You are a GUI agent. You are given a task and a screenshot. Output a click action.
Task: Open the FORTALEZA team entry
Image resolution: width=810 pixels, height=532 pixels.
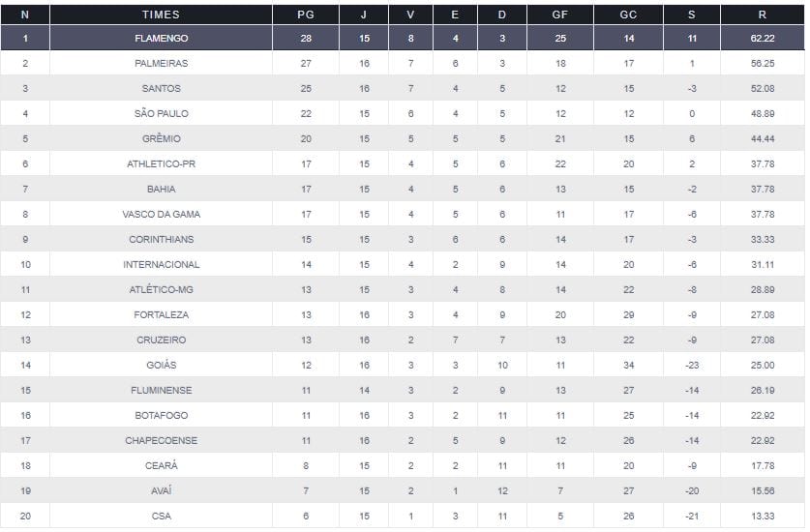click(161, 314)
